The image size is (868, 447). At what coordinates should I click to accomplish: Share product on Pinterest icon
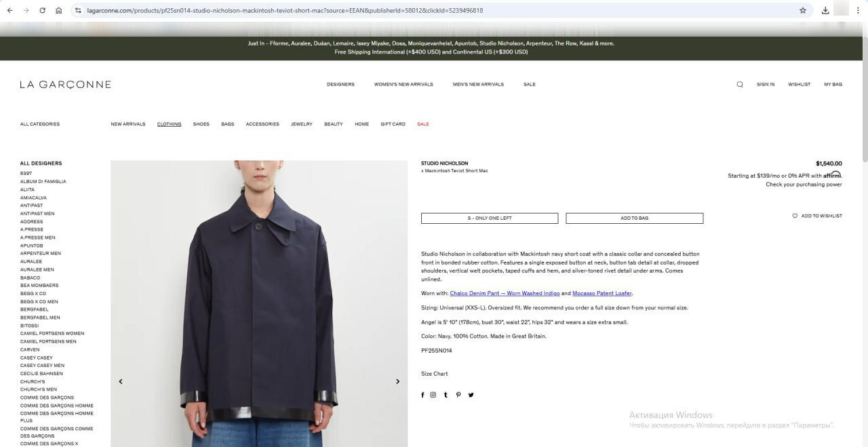click(x=458, y=395)
